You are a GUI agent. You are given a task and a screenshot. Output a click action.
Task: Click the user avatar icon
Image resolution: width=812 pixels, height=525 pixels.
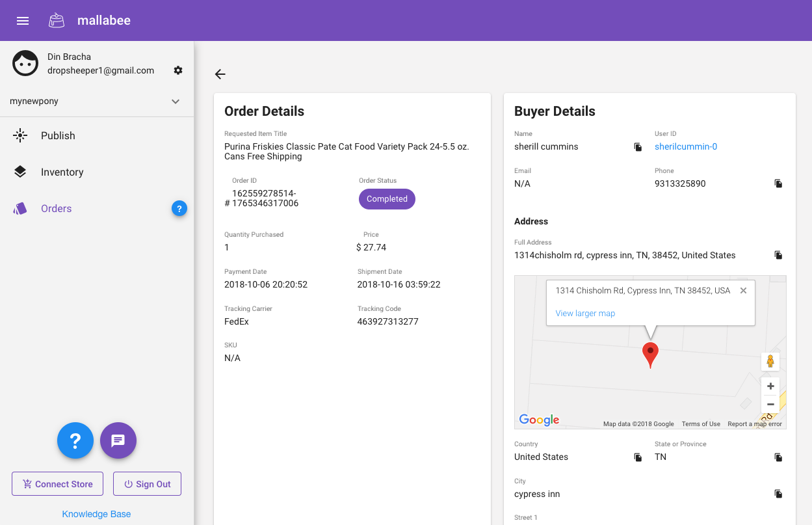tap(25, 63)
